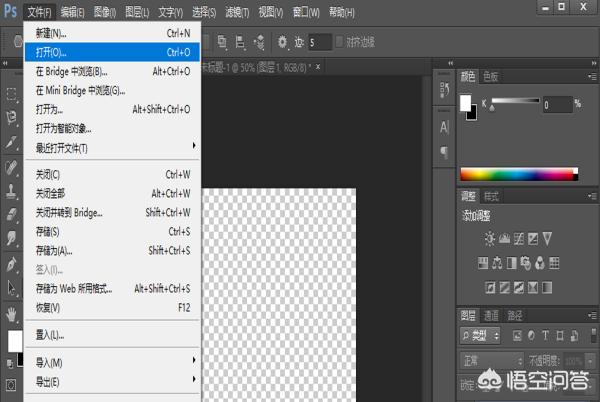Select the Lasso tool in toolbox

pyautogui.click(x=11, y=117)
